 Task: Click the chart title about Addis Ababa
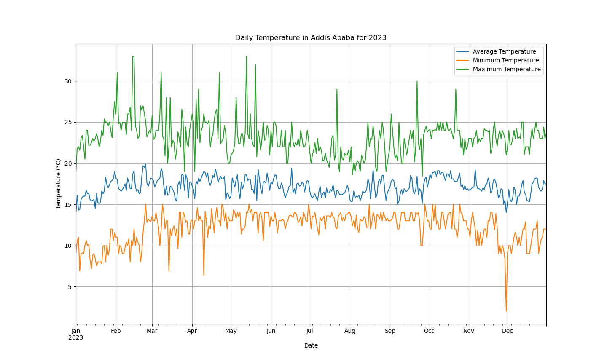pos(311,38)
